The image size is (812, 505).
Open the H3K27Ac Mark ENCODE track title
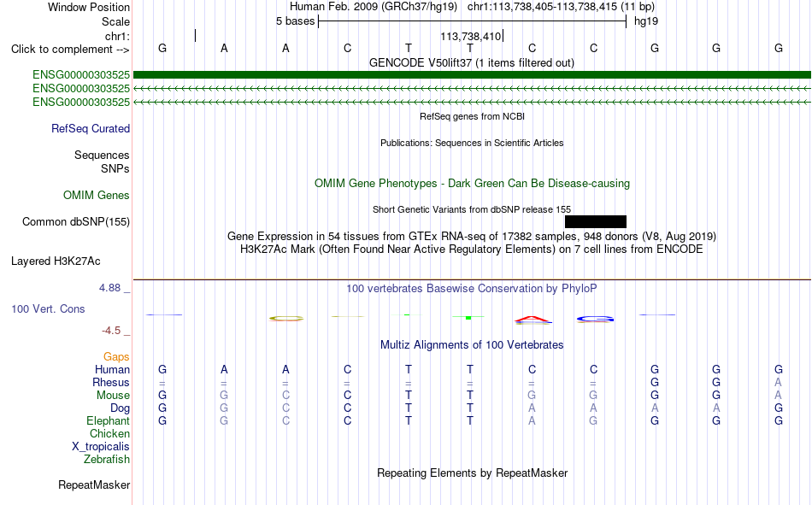click(x=472, y=250)
